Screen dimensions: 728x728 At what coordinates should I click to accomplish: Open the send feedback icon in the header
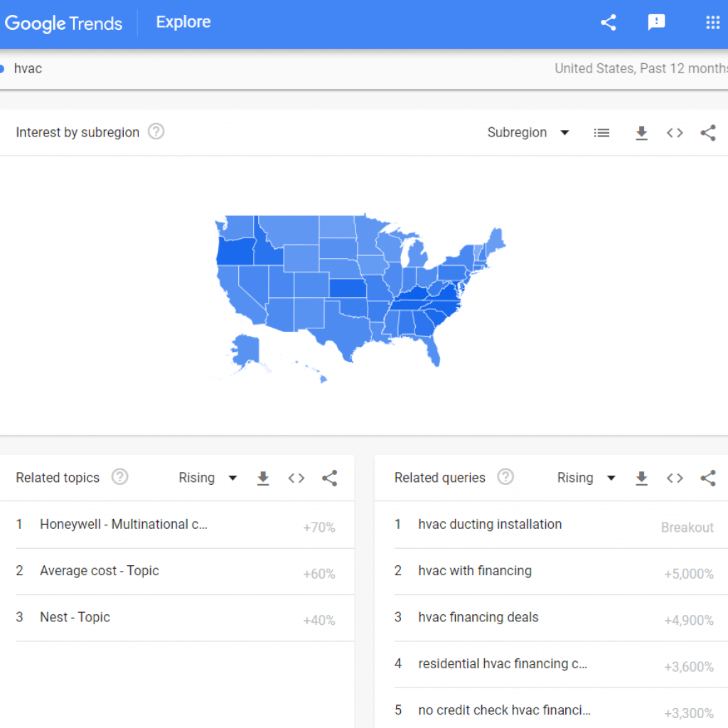[x=656, y=23]
